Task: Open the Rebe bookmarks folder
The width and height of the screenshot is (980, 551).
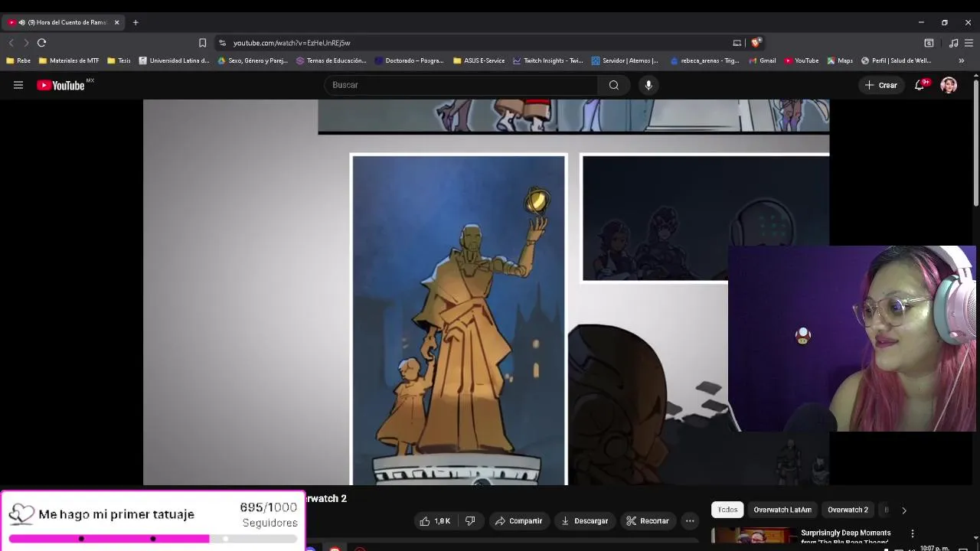Action: pyautogui.click(x=18, y=60)
